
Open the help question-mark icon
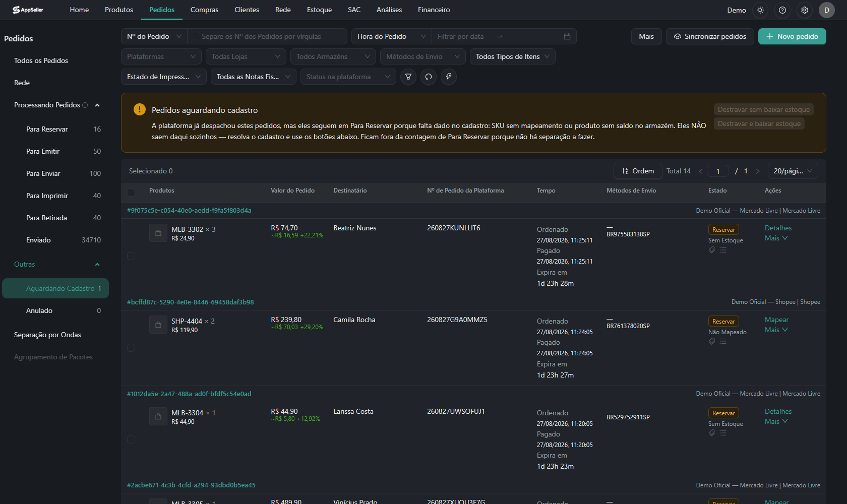tap(782, 10)
